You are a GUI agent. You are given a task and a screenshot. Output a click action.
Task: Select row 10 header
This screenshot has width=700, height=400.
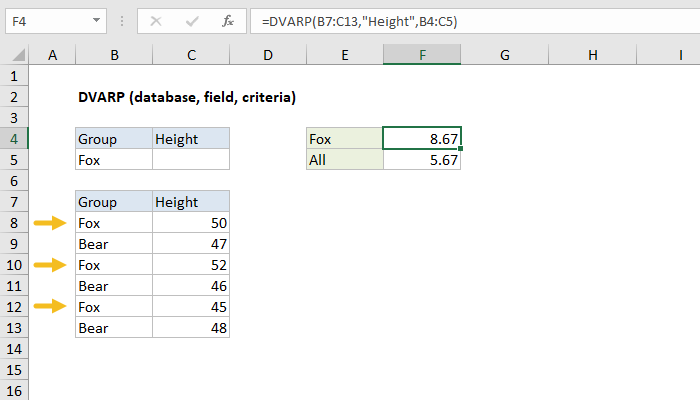[x=14, y=265]
